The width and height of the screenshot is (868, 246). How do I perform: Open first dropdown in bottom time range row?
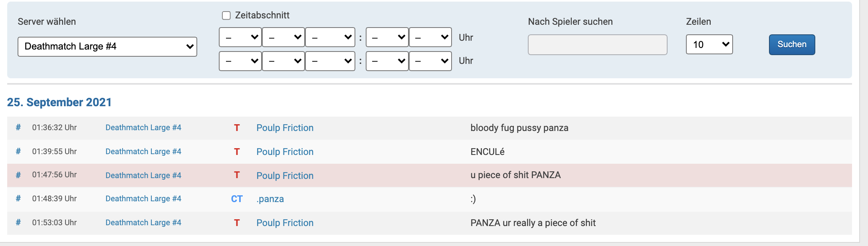[x=240, y=61]
